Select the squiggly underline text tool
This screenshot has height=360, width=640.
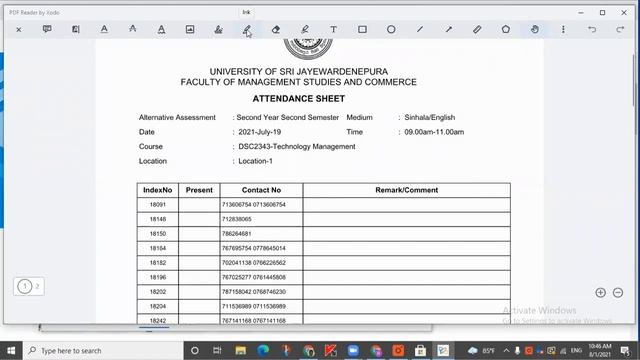tap(162, 29)
